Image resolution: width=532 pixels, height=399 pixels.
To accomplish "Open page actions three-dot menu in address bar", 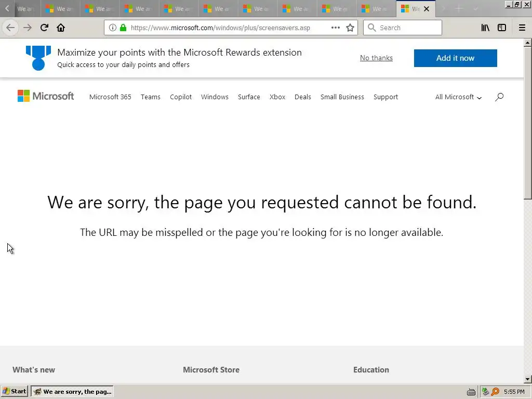I will (x=336, y=28).
